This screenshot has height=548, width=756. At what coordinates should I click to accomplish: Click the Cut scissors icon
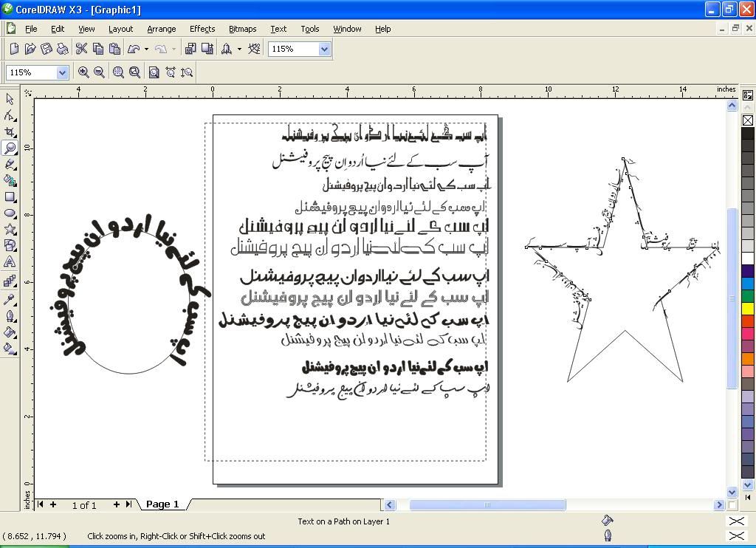click(x=81, y=49)
